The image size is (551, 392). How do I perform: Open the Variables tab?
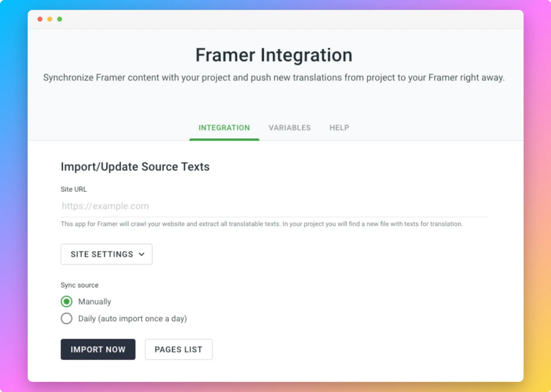pyautogui.click(x=290, y=128)
